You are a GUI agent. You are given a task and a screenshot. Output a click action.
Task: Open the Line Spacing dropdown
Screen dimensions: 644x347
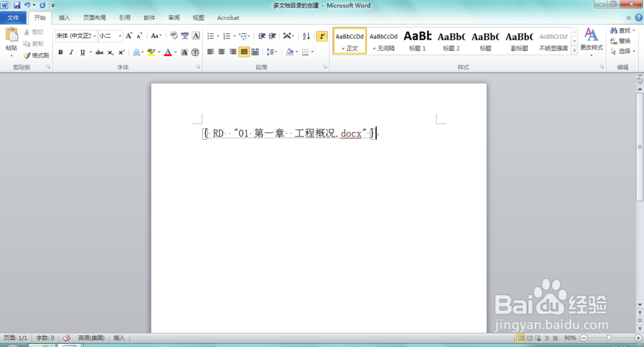[272, 52]
